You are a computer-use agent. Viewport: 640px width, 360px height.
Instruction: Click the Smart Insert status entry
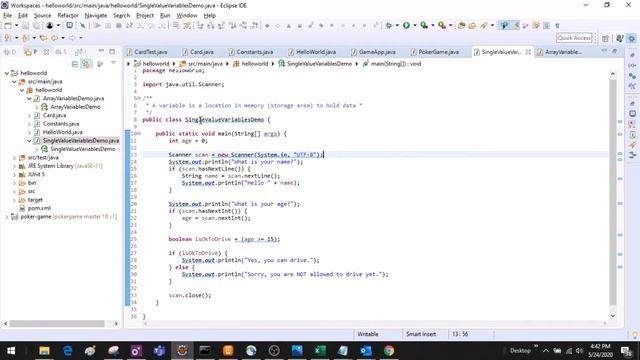click(x=421, y=334)
